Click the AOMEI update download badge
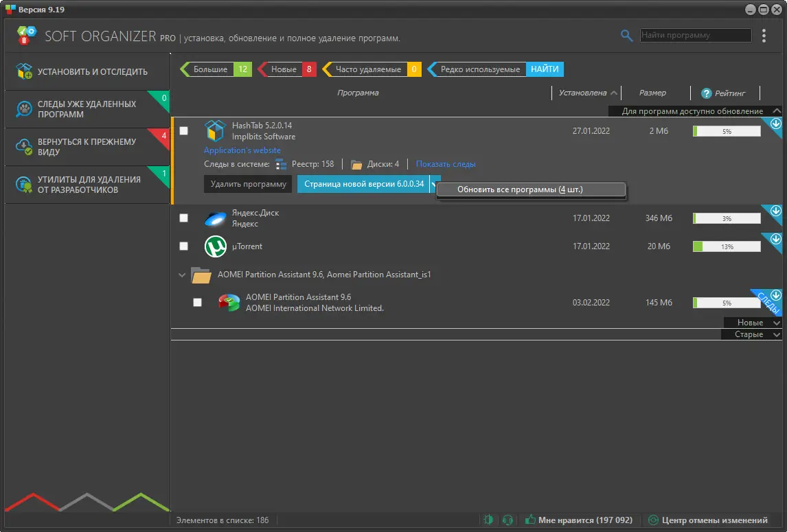The width and height of the screenshot is (787, 532). 775,294
